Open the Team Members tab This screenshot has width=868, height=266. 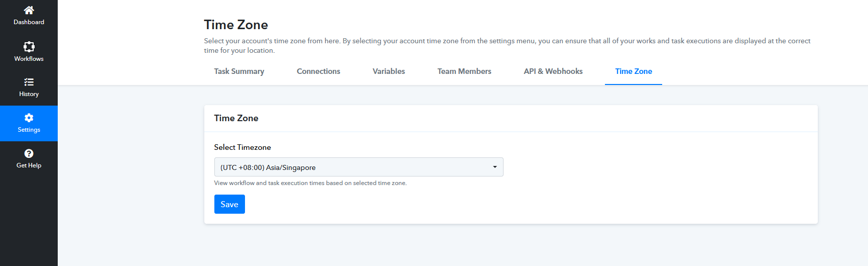point(464,71)
